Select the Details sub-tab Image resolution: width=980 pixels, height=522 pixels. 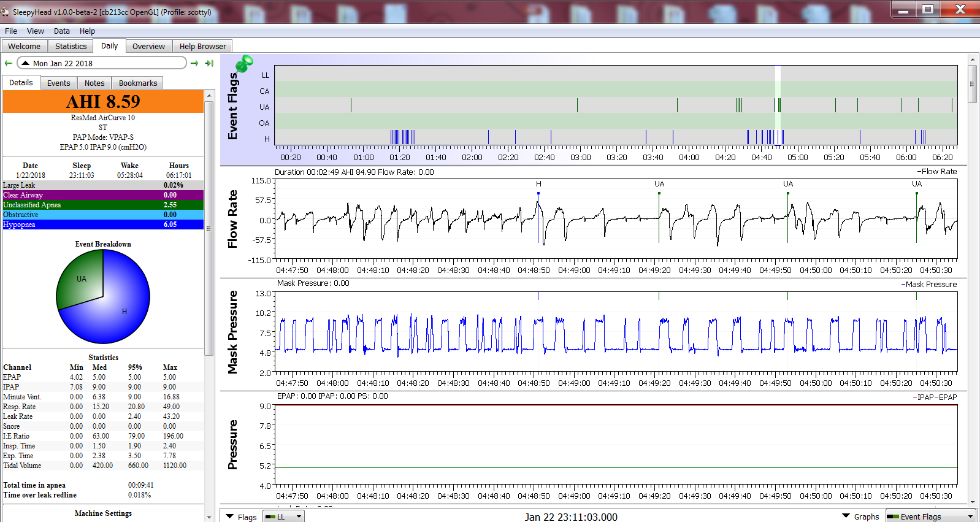(21, 82)
